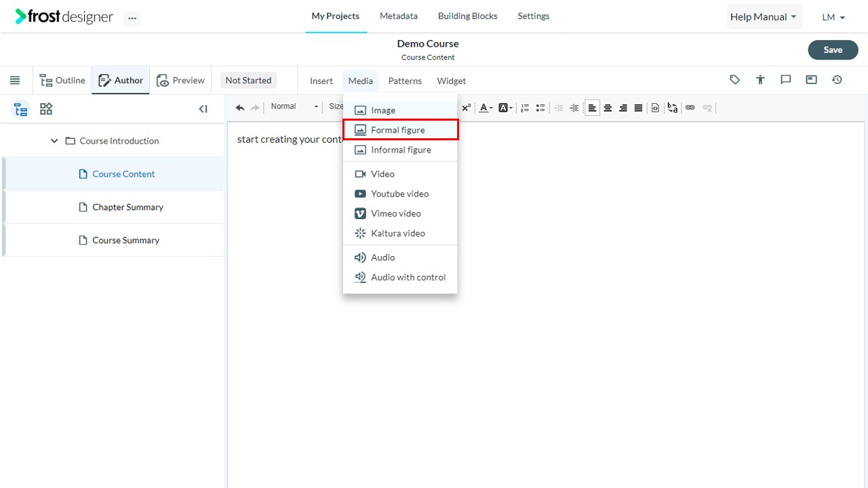Screen dimensions: 868x488
Task: Open the version history icon
Action: click(x=837, y=80)
